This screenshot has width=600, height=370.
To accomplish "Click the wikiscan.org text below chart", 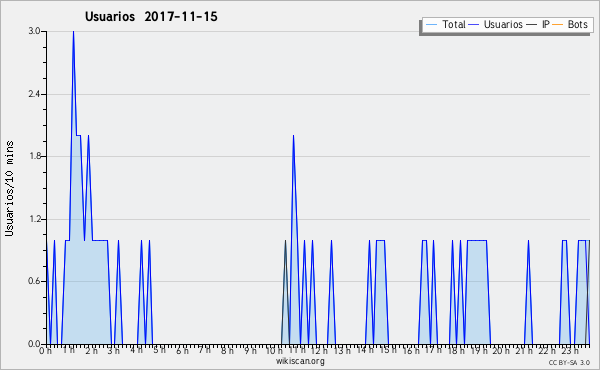I will click(300, 361).
